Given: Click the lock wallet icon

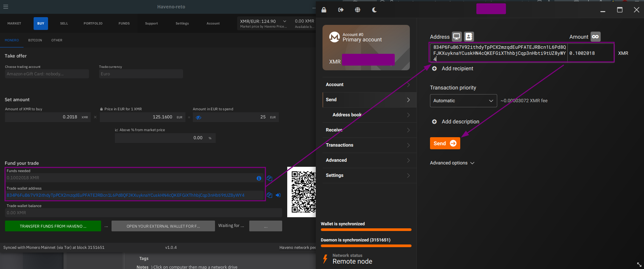Looking at the screenshot, I should (324, 10).
